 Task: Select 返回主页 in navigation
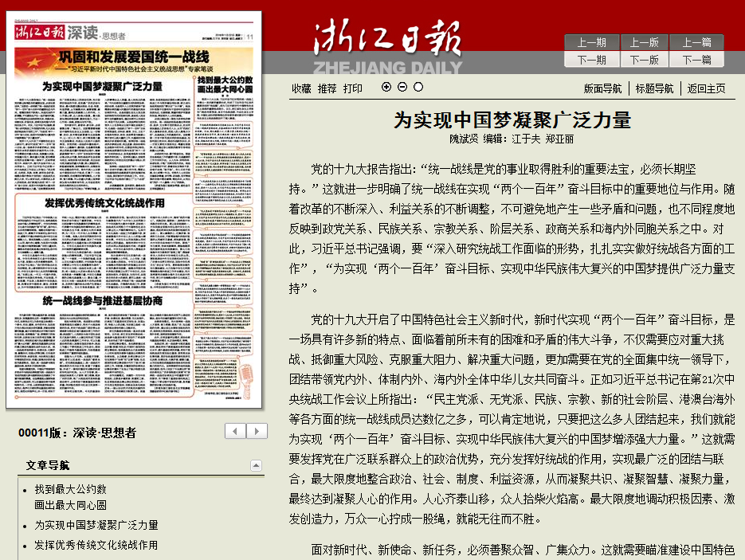(706, 89)
